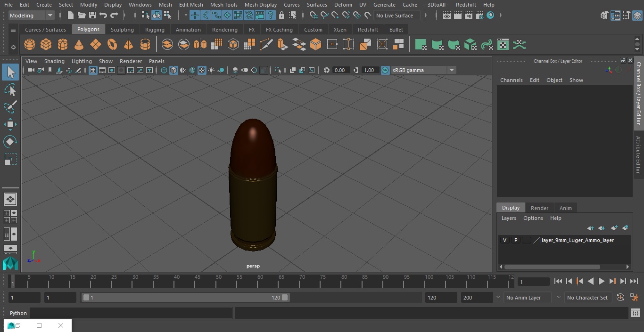Click the time range slider bar
This screenshot has height=332, width=644.
point(186,298)
